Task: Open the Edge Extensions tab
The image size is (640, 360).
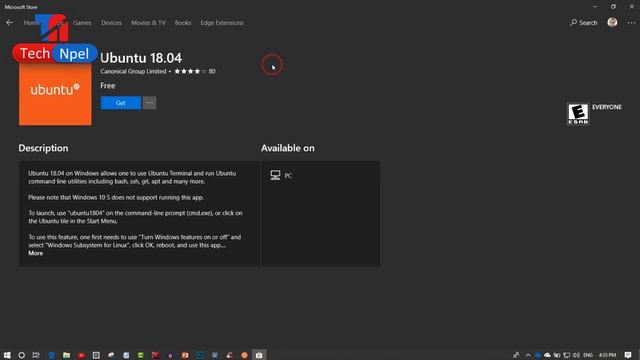Action: pos(222,23)
